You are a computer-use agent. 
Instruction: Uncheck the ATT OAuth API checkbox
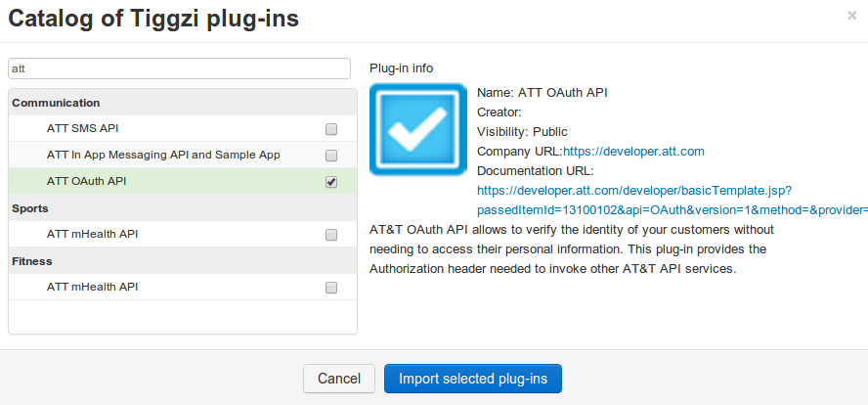pos(331,182)
